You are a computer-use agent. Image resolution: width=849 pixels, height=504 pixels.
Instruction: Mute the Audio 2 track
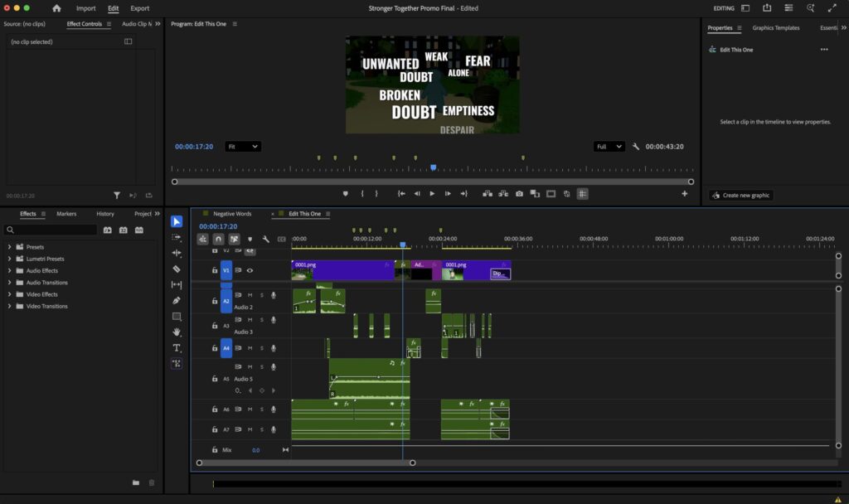(250, 295)
